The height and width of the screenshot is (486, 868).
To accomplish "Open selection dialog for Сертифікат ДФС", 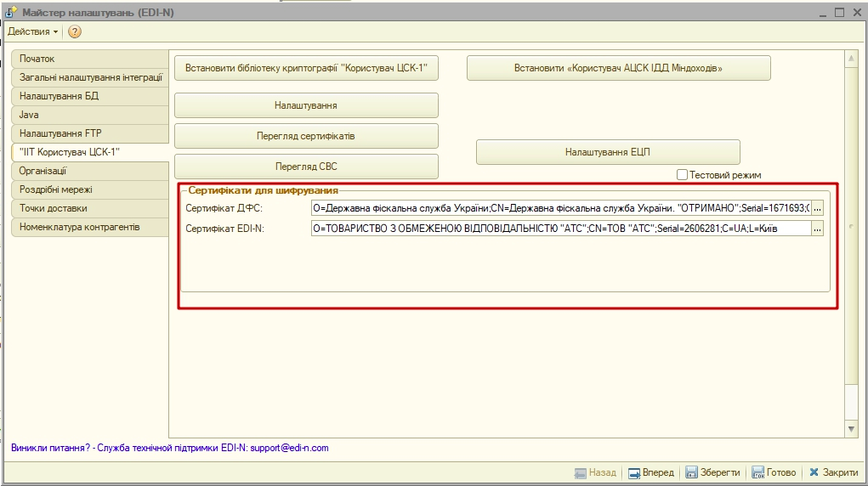I will (x=817, y=209).
